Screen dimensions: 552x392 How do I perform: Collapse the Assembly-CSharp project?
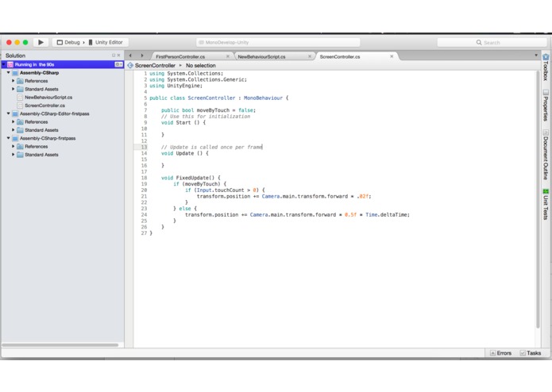click(9, 72)
